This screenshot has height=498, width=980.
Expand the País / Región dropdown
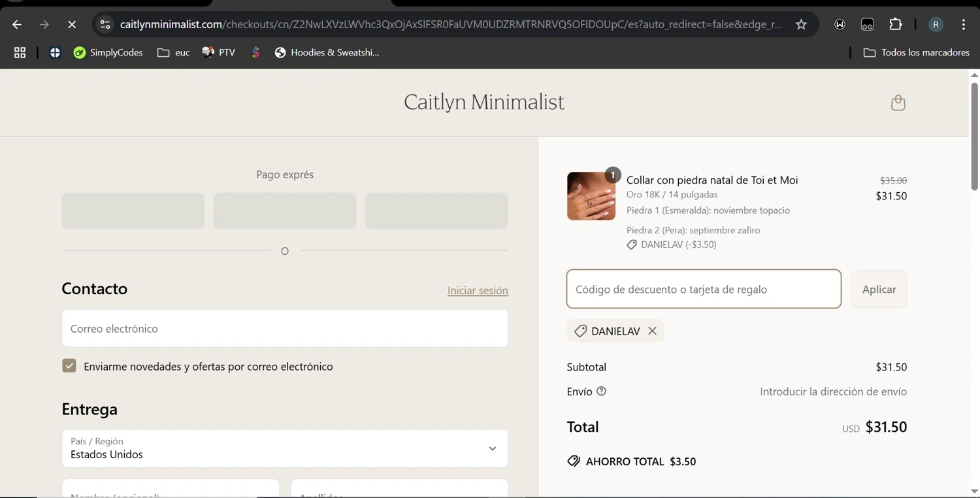tap(285, 448)
